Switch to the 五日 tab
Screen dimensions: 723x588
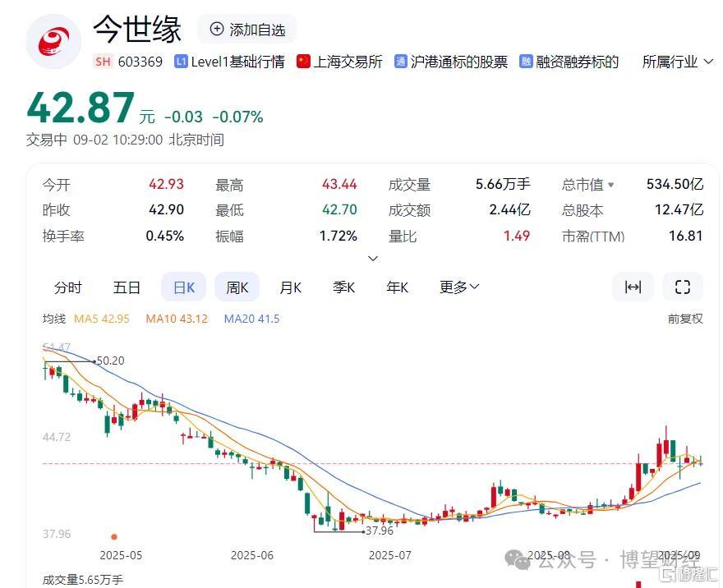[127, 287]
